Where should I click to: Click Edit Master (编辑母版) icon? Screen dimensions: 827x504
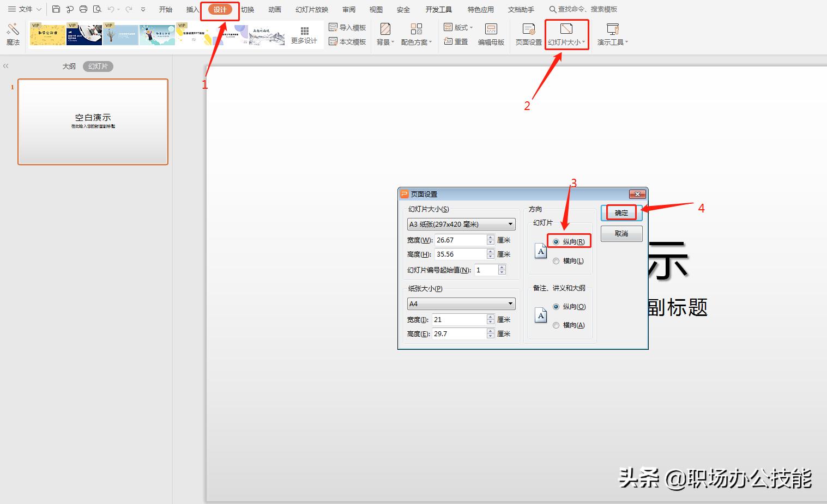point(491,34)
